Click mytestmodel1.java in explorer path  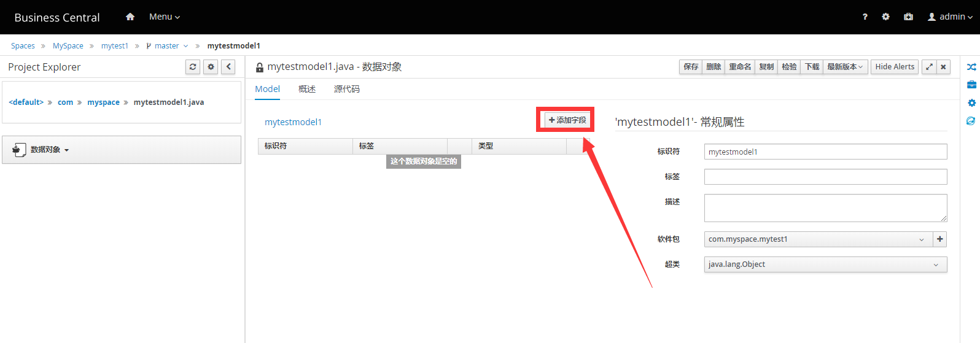(169, 102)
